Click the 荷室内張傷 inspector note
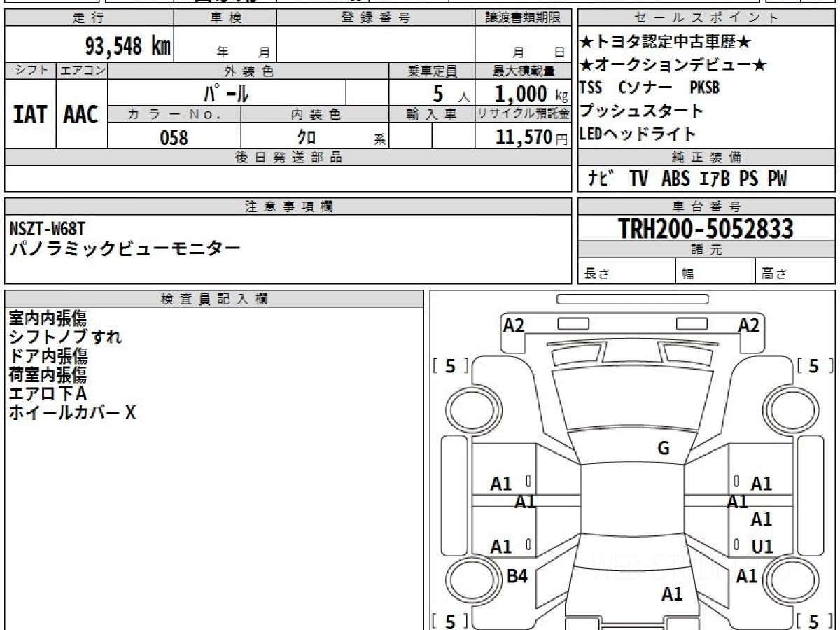Screen dimensions: 840x630 [48, 374]
